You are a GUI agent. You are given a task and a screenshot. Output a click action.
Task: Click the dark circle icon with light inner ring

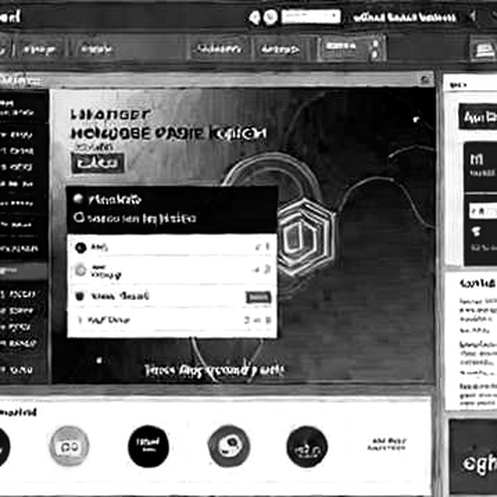pos(229,446)
